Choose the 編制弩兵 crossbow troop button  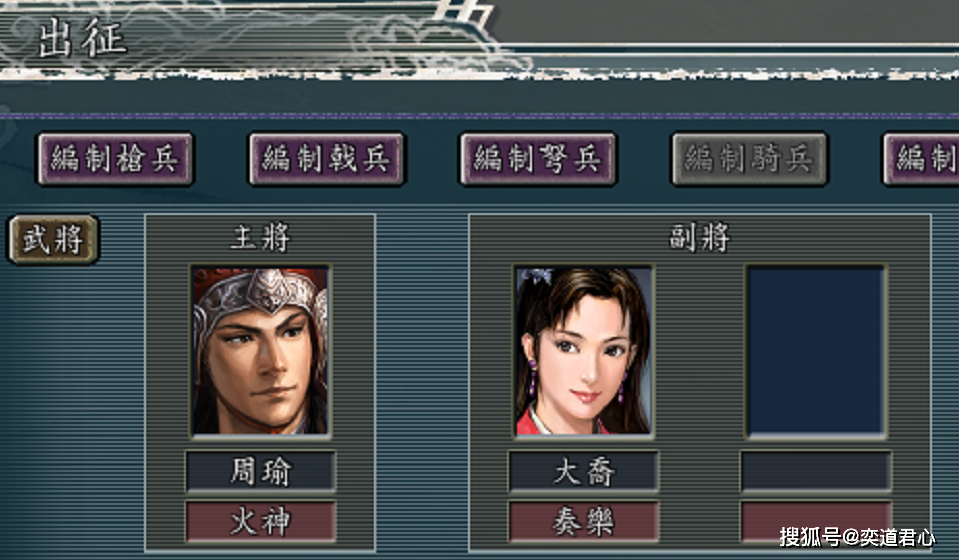(538, 159)
